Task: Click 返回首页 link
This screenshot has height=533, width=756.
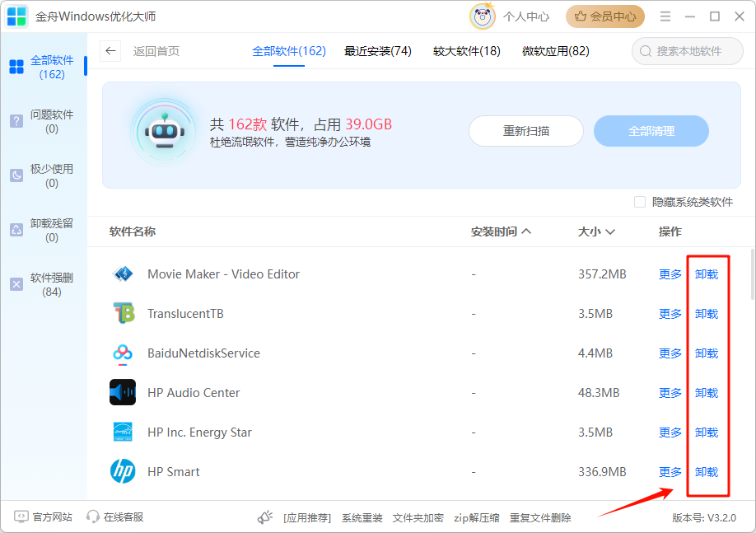Action: 156,51
